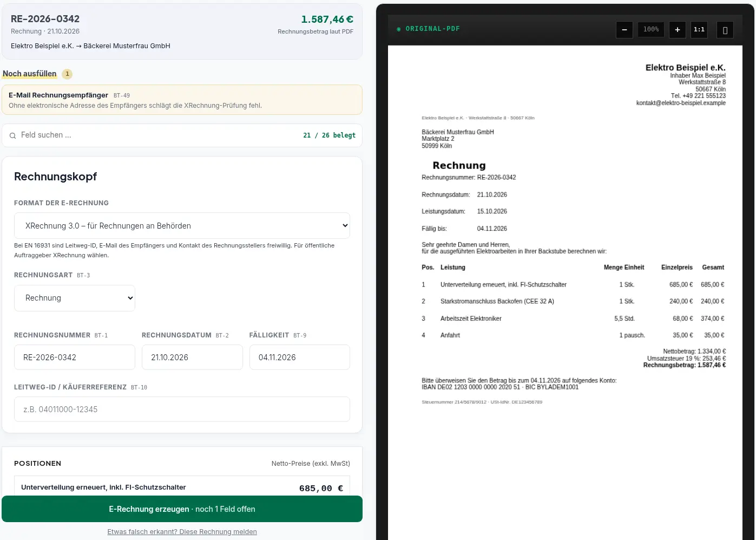Click the Noch ausfüllen counter badge
Viewport: 756px width, 540px height.
pos(67,74)
